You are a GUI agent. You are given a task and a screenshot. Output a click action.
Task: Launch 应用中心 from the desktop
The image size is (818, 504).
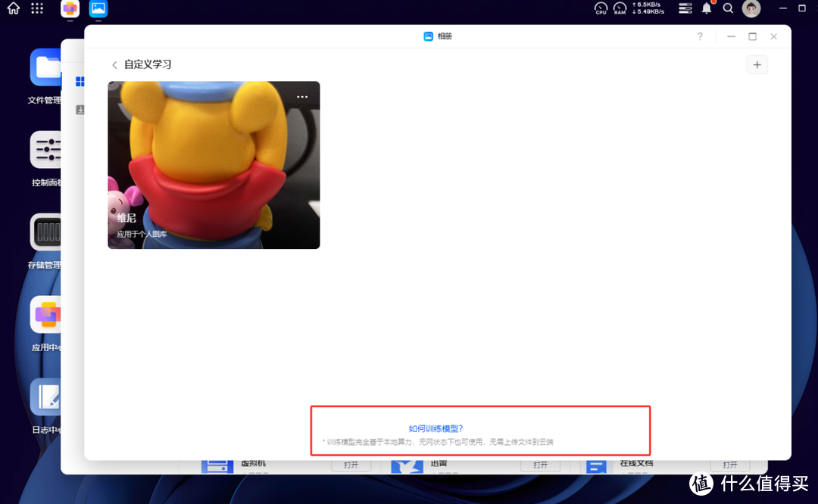coord(47,315)
